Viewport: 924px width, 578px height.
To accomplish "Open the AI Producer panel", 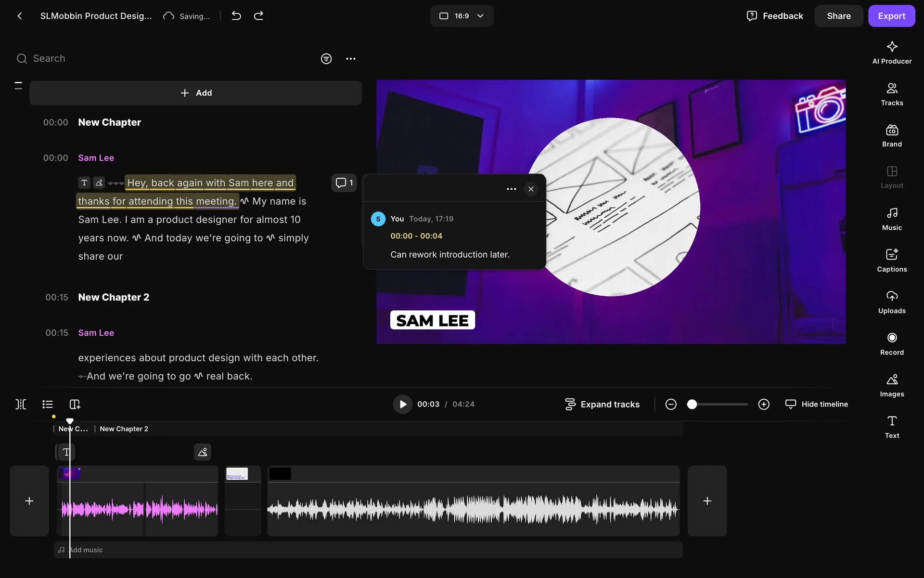I will (x=891, y=53).
